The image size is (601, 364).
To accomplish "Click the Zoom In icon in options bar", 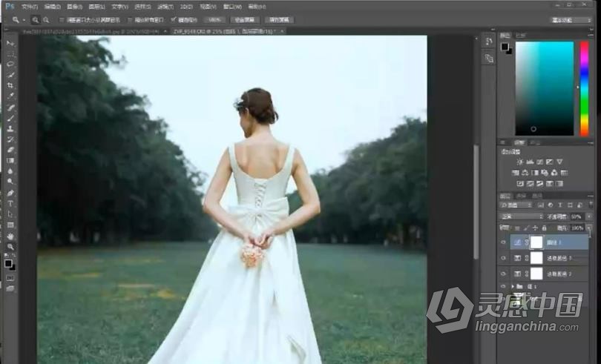I will pyautogui.click(x=36, y=20).
